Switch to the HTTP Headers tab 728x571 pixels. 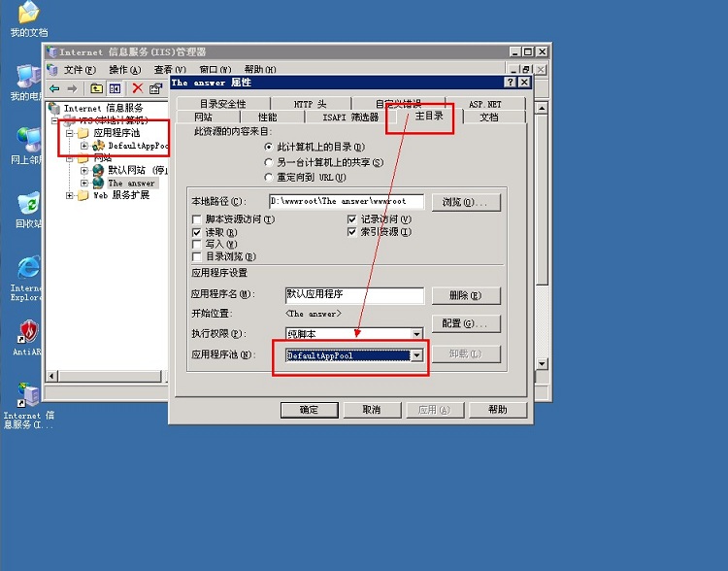pos(311,104)
